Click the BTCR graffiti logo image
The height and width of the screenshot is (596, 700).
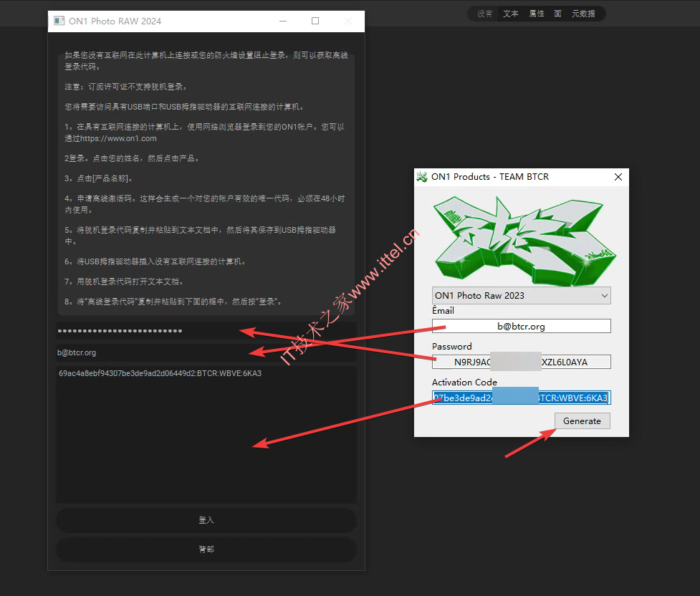tap(524, 241)
